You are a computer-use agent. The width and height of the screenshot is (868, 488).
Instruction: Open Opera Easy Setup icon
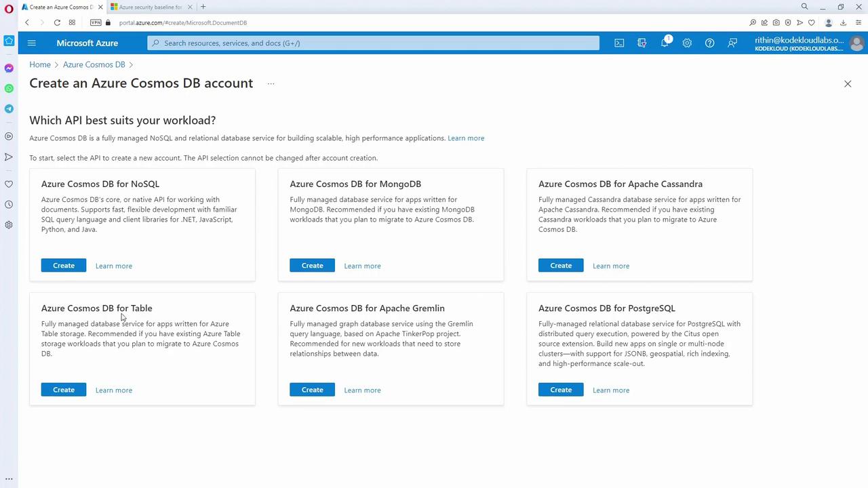tap(857, 22)
